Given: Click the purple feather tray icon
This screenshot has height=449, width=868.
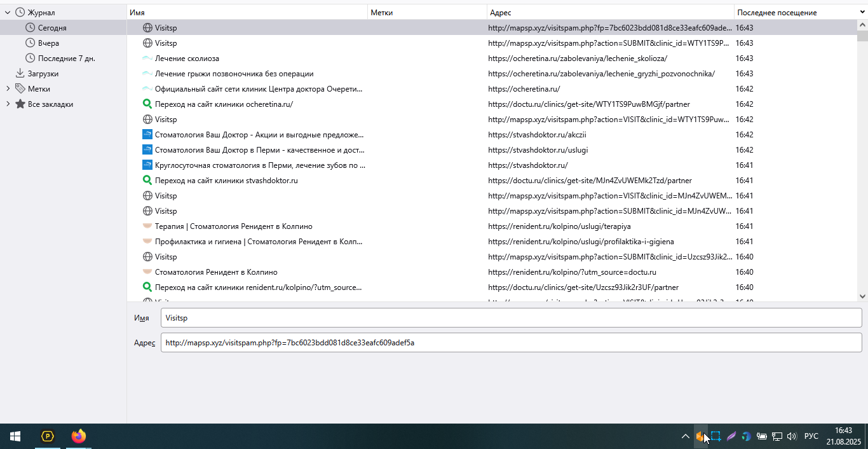Looking at the screenshot, I should point(731,436).
